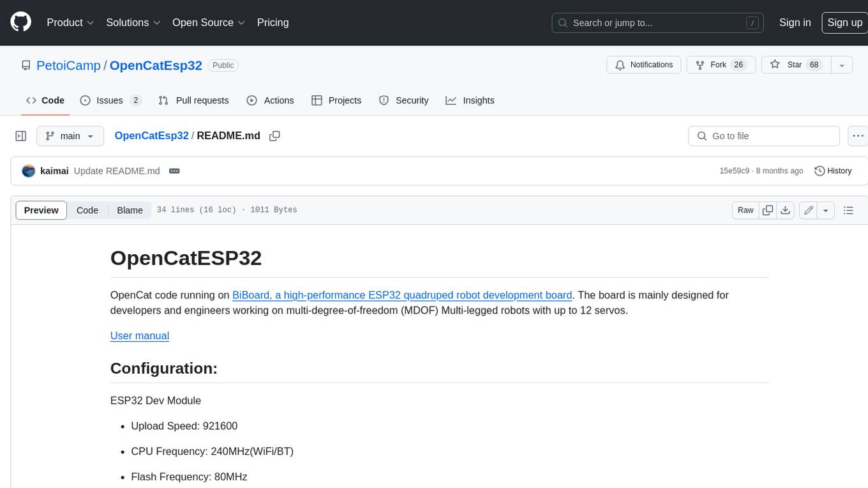Expand the star lists dropdown arrow
This screenshot has width=868, height=488.
tap(842, 65)
